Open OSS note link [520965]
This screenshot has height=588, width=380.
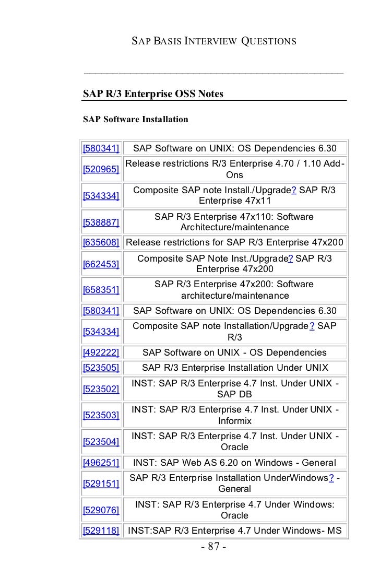101,169
